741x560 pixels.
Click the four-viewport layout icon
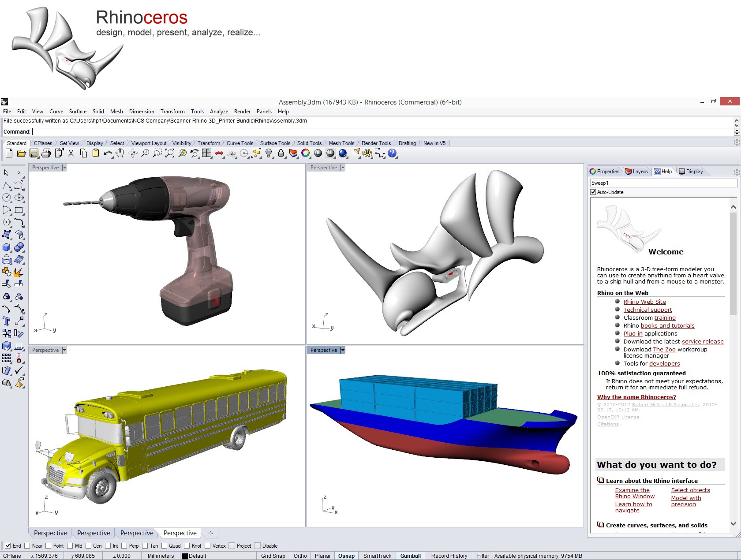pyautogui.click(x=207, y=153)
